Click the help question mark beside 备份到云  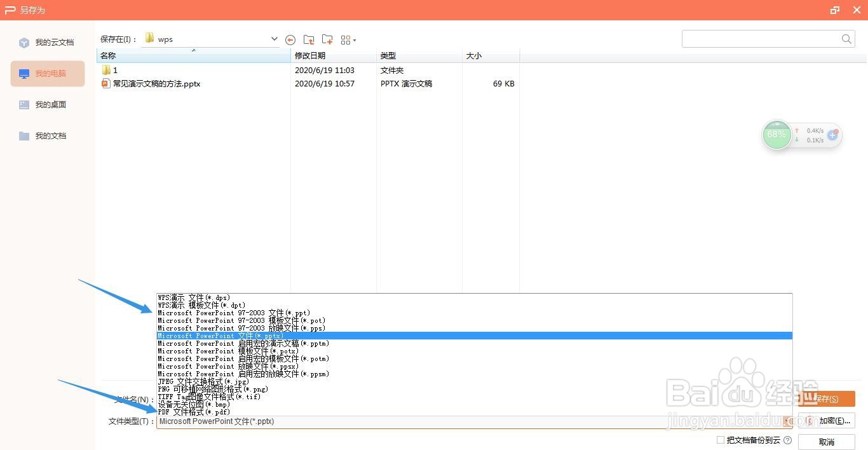(x=788, y=440)
